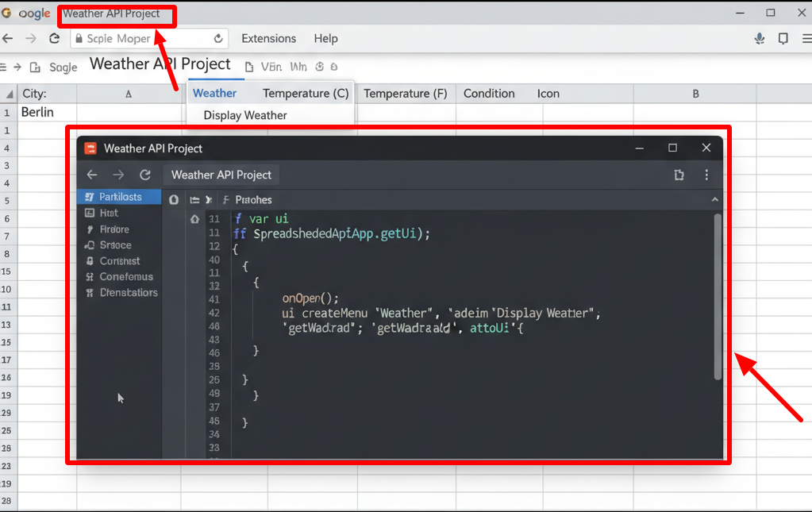Click the list icon in editor toolbar

(194, 200)
